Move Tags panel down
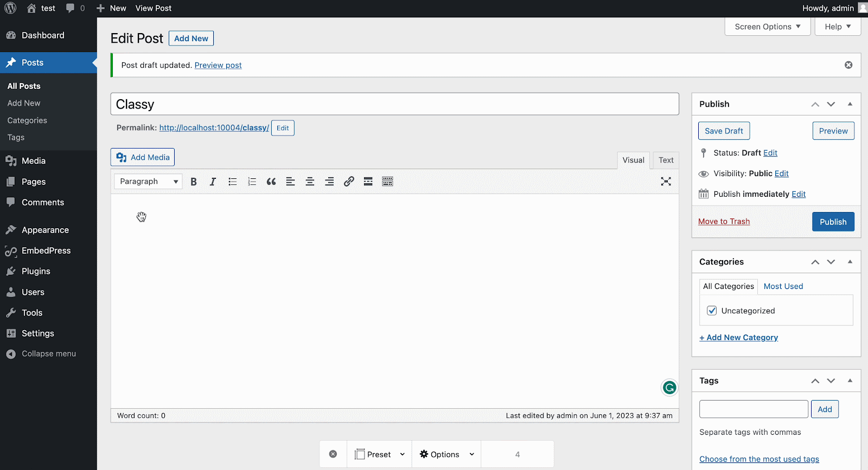 [x=831, y=381]
